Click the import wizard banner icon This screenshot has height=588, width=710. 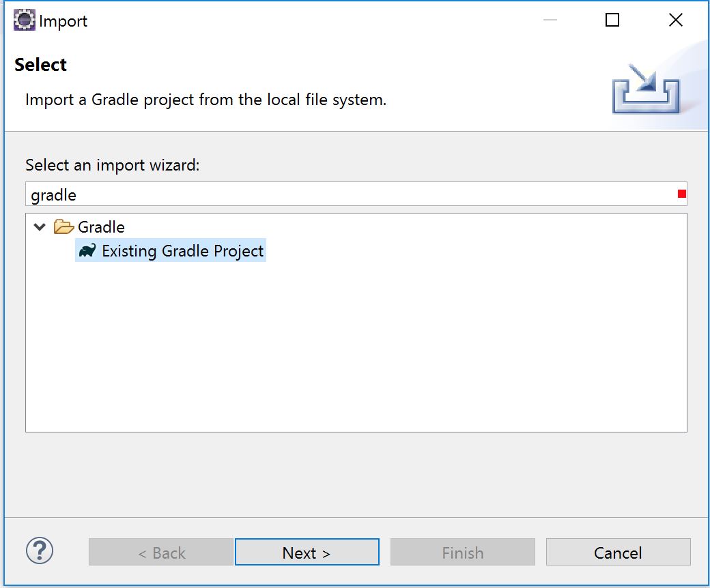coord(645,87)
